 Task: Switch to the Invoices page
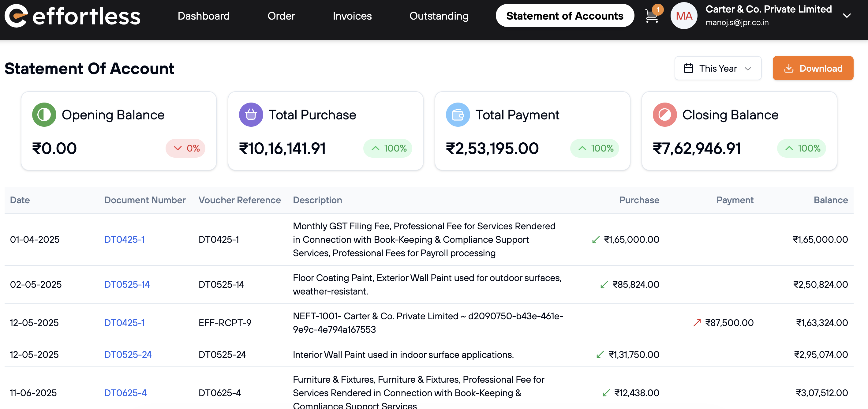pyautogui.click(x=352, y=16)
